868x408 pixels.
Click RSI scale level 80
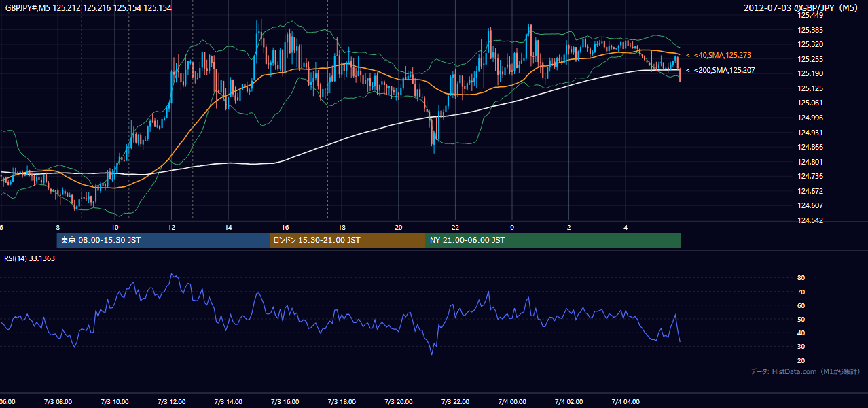[801, 278]
